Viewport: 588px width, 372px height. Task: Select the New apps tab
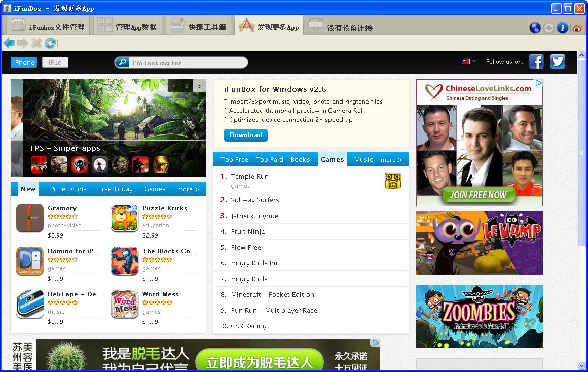pos(28,189)
